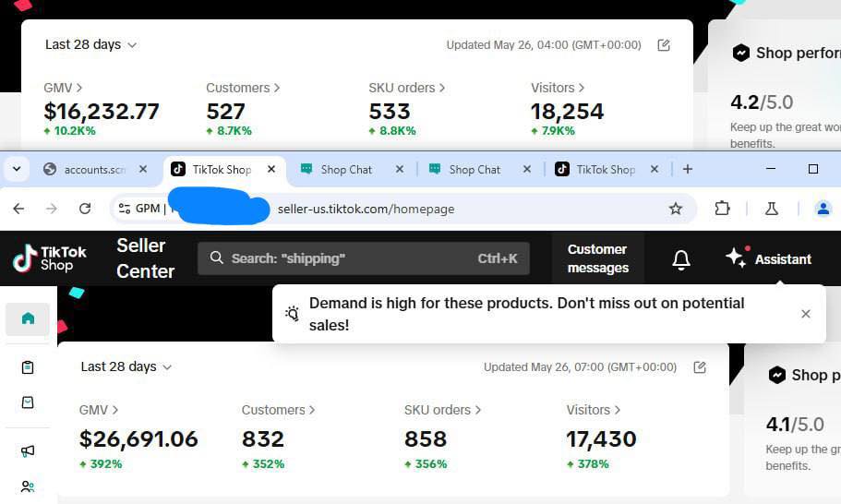Click the lightbulb icon in demand notification
841x504 pixels.
click(293, 313)
